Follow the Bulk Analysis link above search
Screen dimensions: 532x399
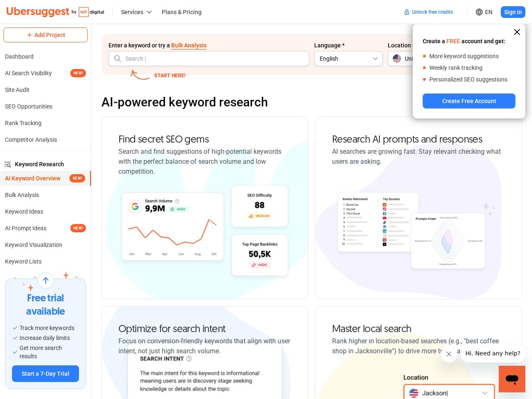click(189, 45)
